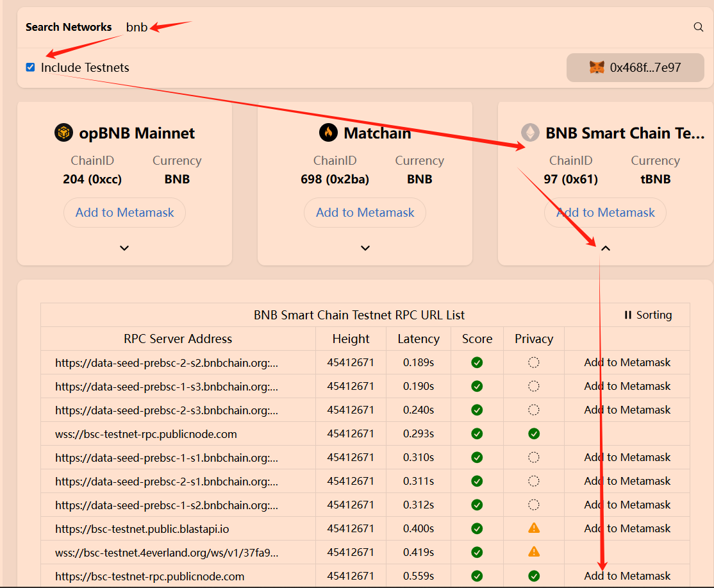Collapse BNB Smart Chain Testnet RPC list chevron
The height and width of the screenshot is (588, 714).
click(606, 248)
